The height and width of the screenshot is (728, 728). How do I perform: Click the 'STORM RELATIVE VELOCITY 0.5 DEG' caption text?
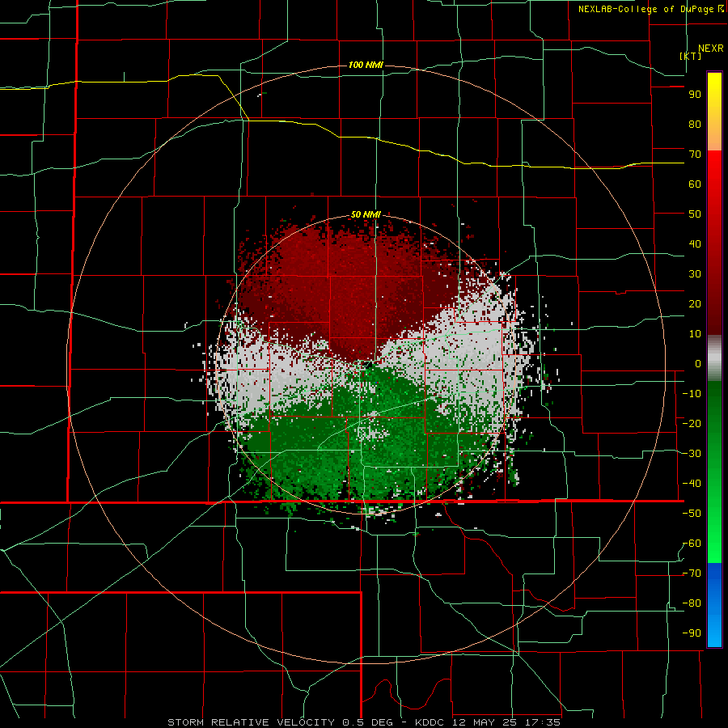pos(280,722)
